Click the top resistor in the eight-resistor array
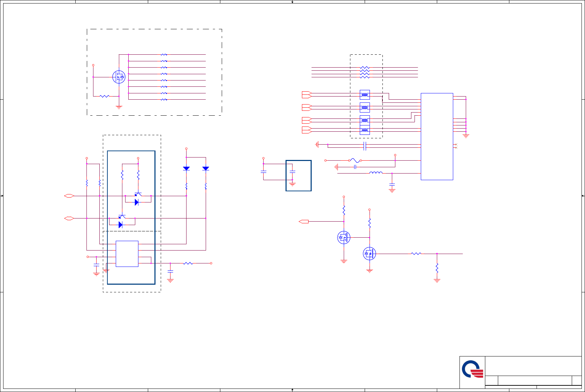This screenshot has width=585, height=392. coord(164,54)
